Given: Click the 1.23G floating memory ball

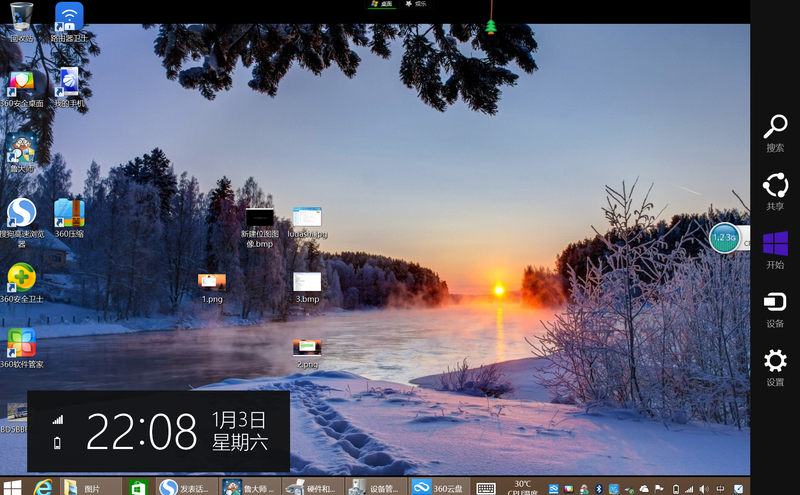Looking at the screenshot, I should point(724,238).
